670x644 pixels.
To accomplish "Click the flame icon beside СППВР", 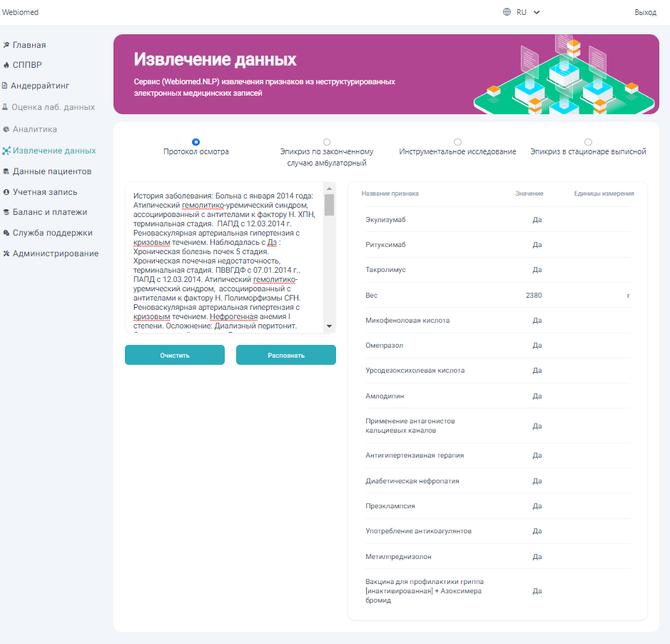I will click(6, 65).
